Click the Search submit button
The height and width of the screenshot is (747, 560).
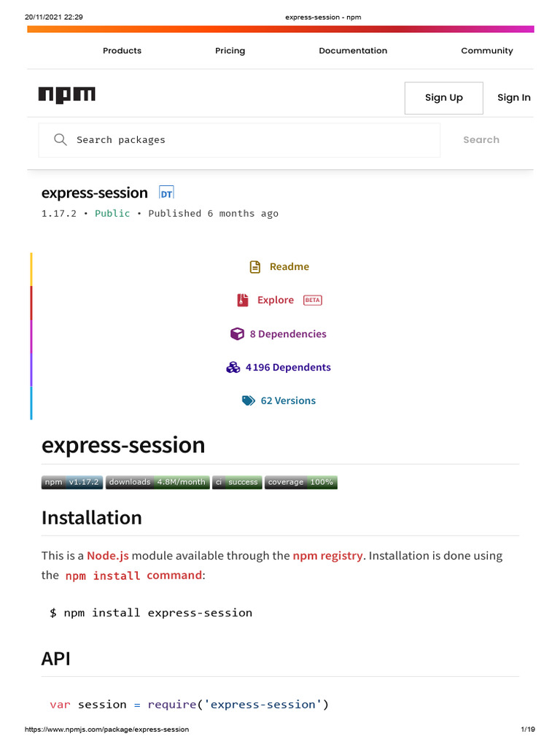[481, 140]
